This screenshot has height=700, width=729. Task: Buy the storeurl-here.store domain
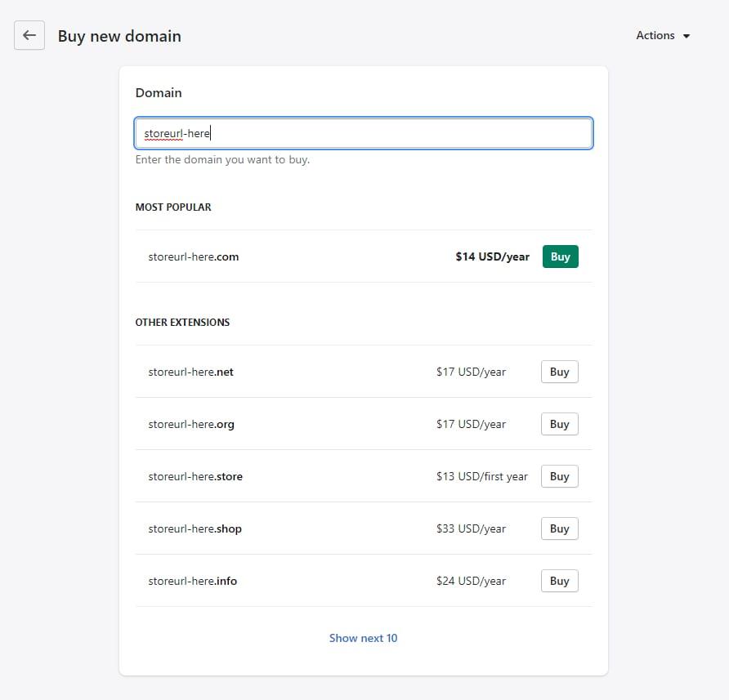(x=559, y=476)
